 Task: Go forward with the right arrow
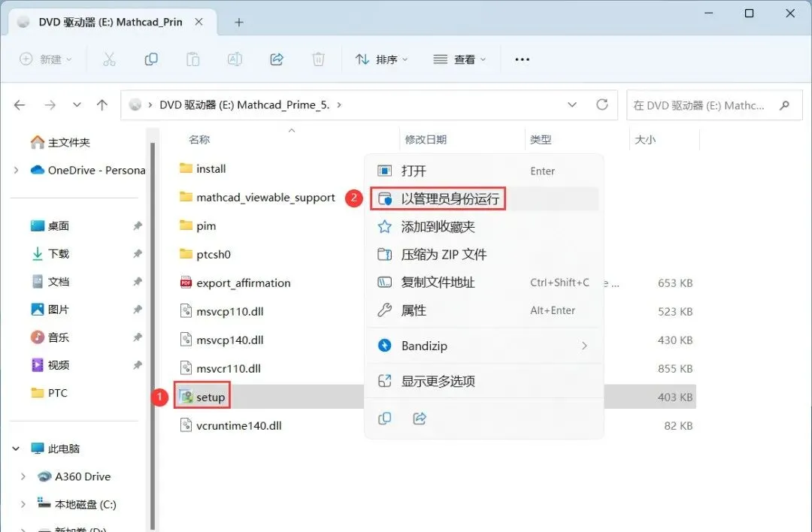(50, 105)
